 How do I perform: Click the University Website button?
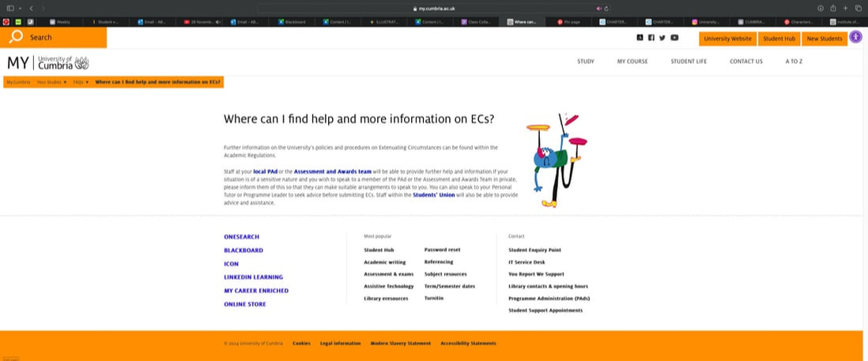727,39
